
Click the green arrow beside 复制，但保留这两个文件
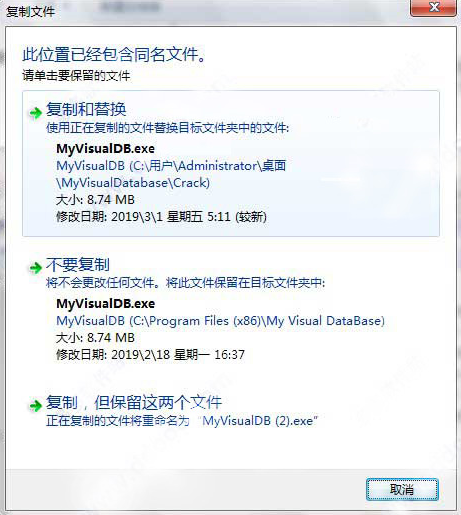(x=35, y=406)
